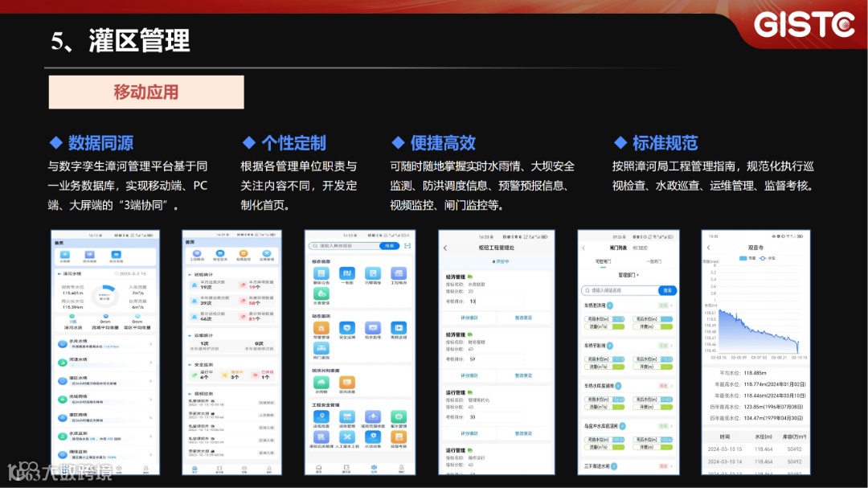Select the 应用 tab in apps screen bottom bar
This screenshot has width=868, height=488.
pyautogui.click(x=374, y=469)
